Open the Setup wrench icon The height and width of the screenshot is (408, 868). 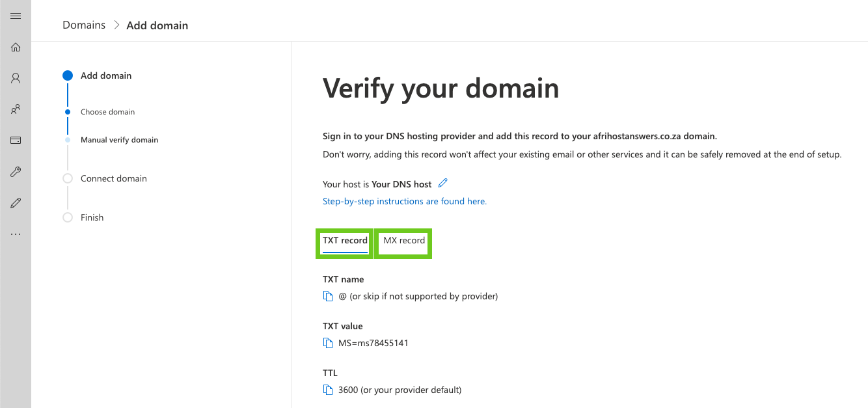coord(16,172)
